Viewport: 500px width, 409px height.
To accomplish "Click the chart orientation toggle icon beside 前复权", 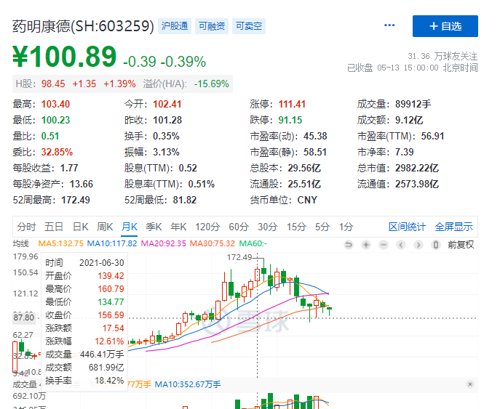I will [435, 245].
